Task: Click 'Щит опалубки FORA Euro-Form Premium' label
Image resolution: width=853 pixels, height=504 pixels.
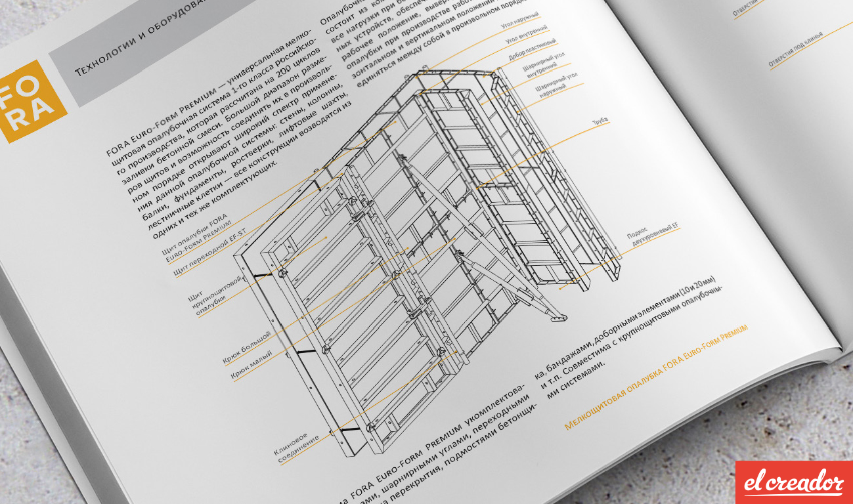Action: pos(196,234)
